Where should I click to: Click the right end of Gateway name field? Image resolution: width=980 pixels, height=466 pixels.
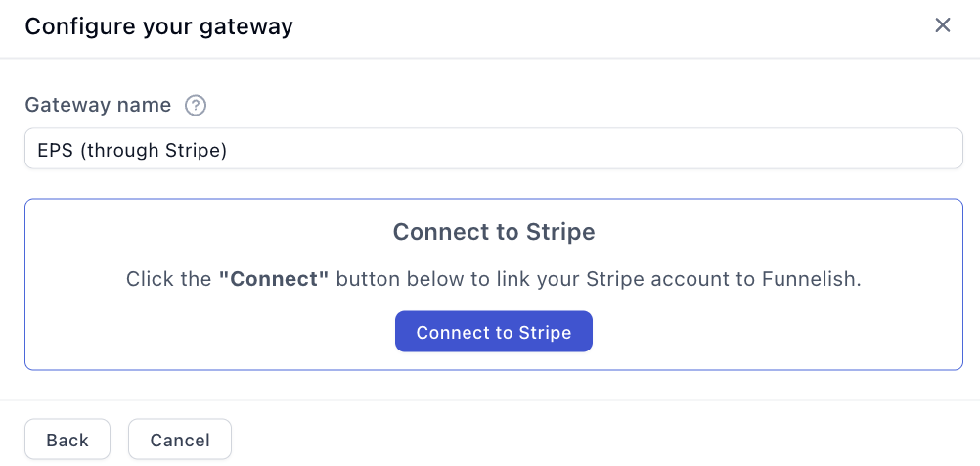pyautogui.click(x=939, y=149)
